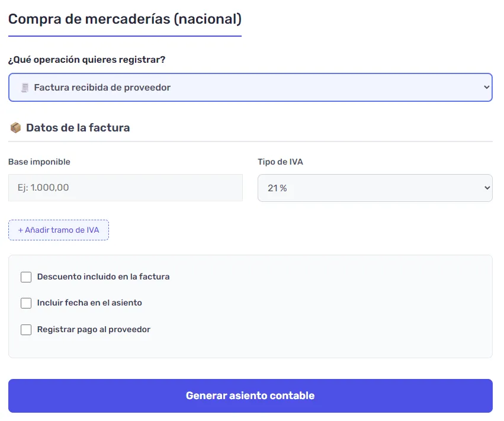Click the "Datos de la factura" section header
504x421 pixels.
pyautogui.click(x=78, y=127)
